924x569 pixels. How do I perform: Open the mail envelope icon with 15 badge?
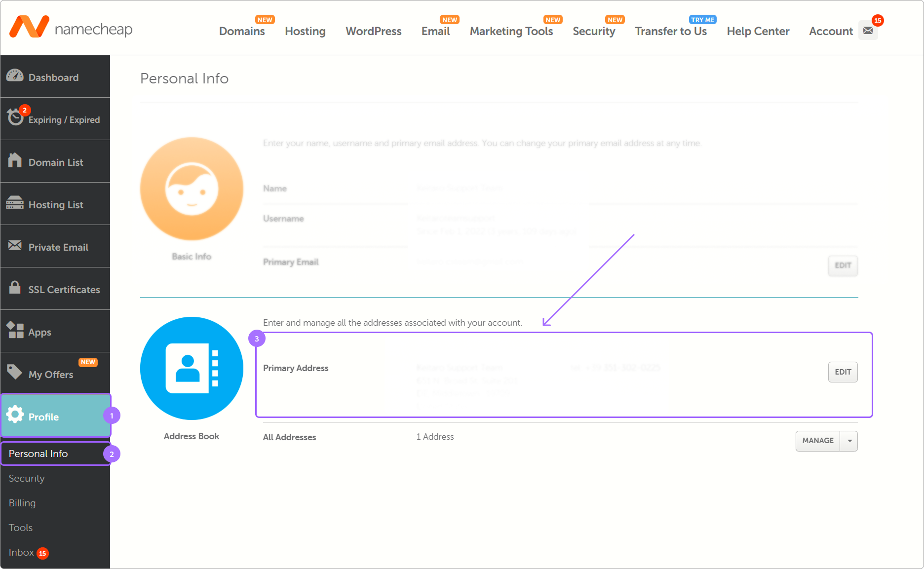[868, 31]
